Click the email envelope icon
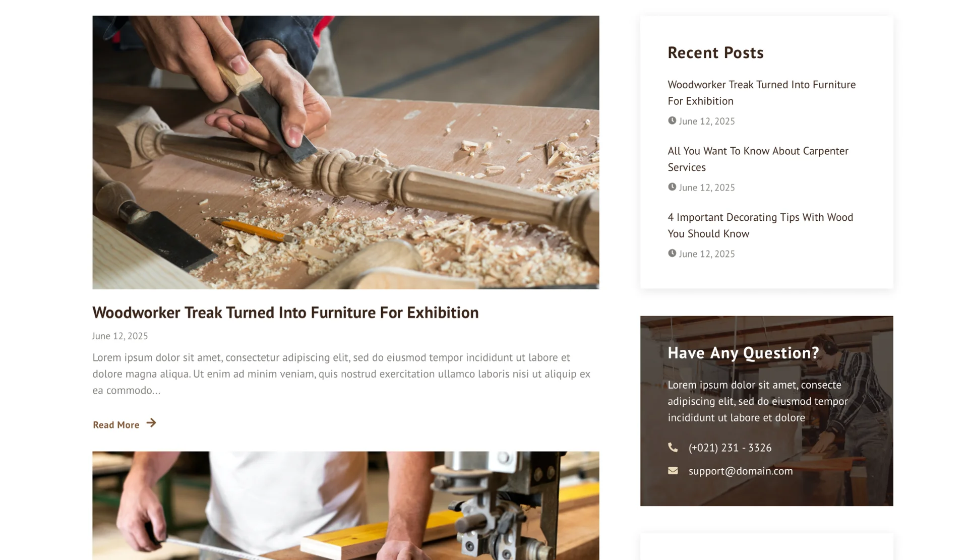 (673, 471)
